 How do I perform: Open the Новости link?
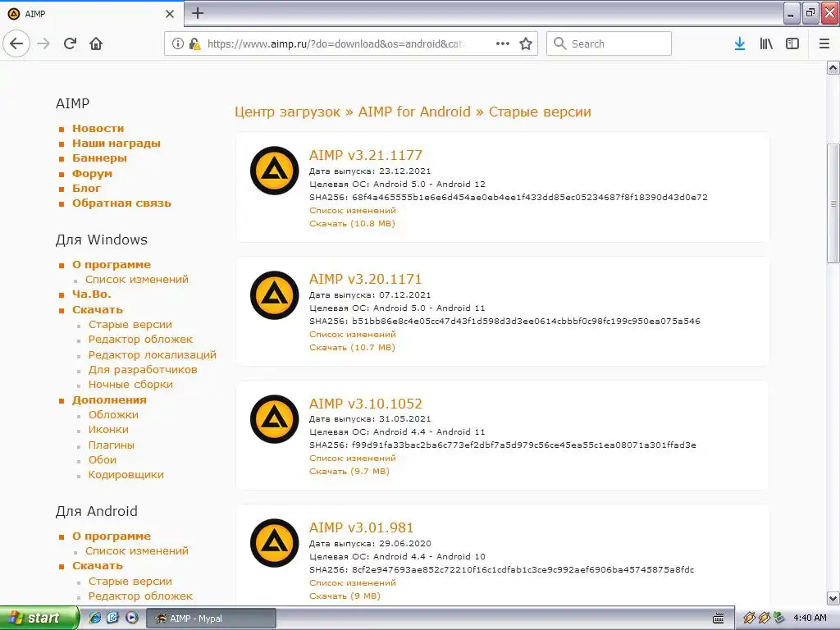coord(98,128)
